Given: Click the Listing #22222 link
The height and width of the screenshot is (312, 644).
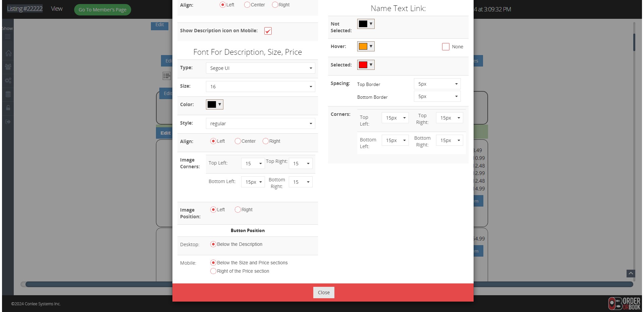Looking at the screenshot, I should [25, 9].
